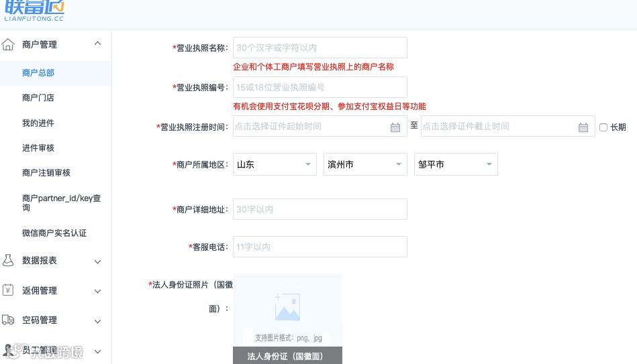Screen dimensions: 637x364
Task: Open calendar for license end date
Action: [583, 127]
